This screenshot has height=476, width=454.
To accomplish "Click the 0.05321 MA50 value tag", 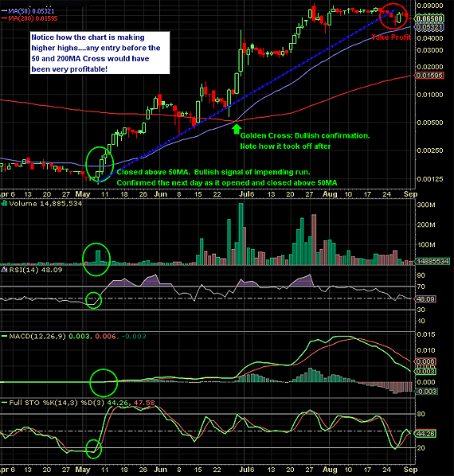I will point(429,27).
